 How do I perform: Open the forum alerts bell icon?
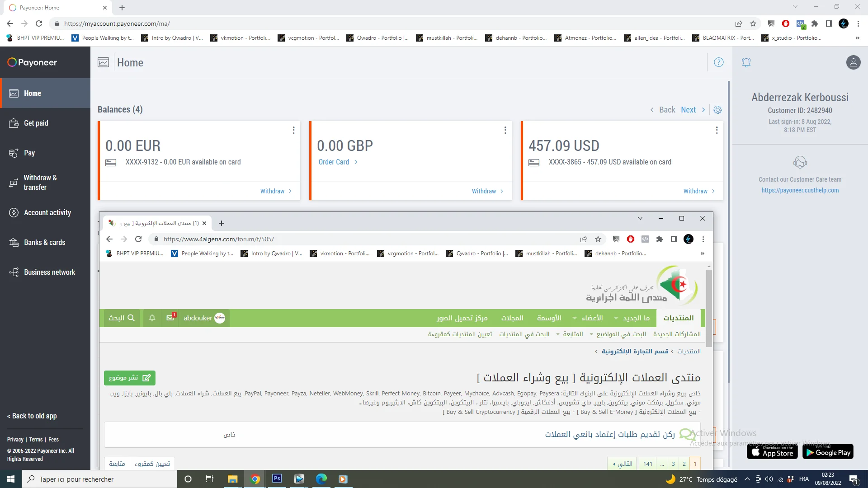(152, 318)
